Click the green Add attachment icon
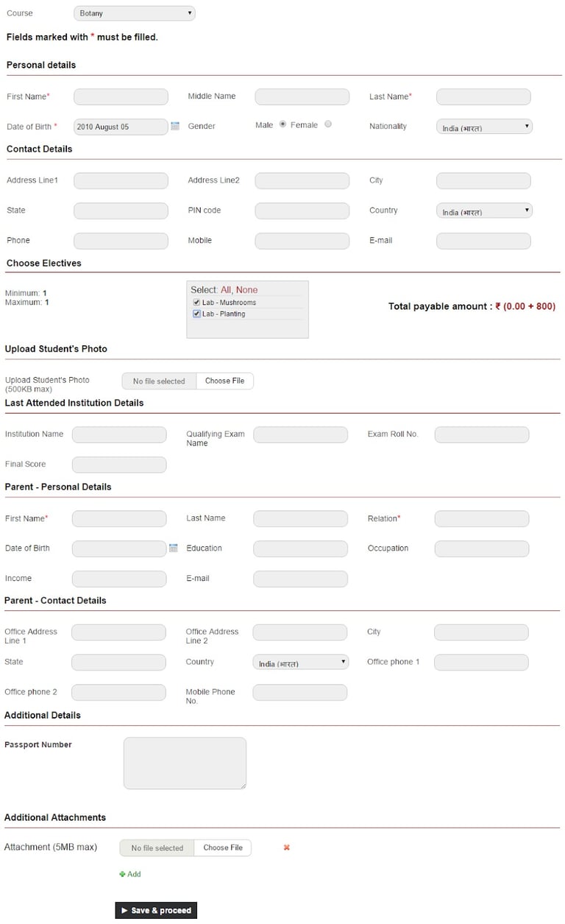The height and width of the screenshot is (924, 565). pos(122,874)
